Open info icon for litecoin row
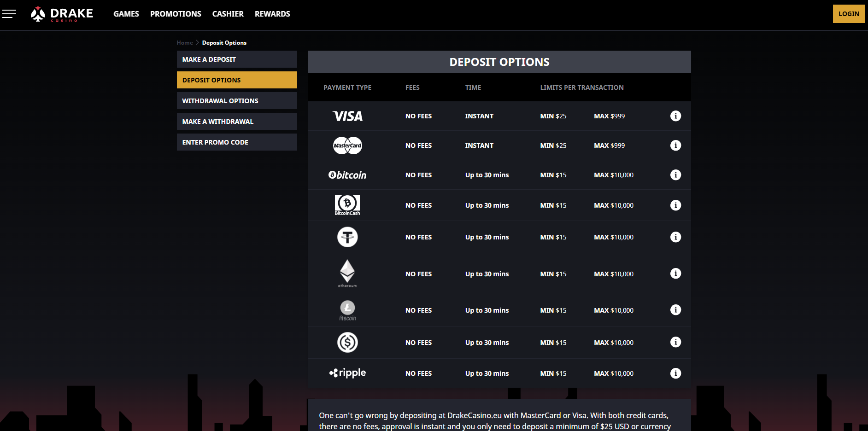Image resolution: width=868 pixels, height=431 pixels. click(x=675, y=310)
